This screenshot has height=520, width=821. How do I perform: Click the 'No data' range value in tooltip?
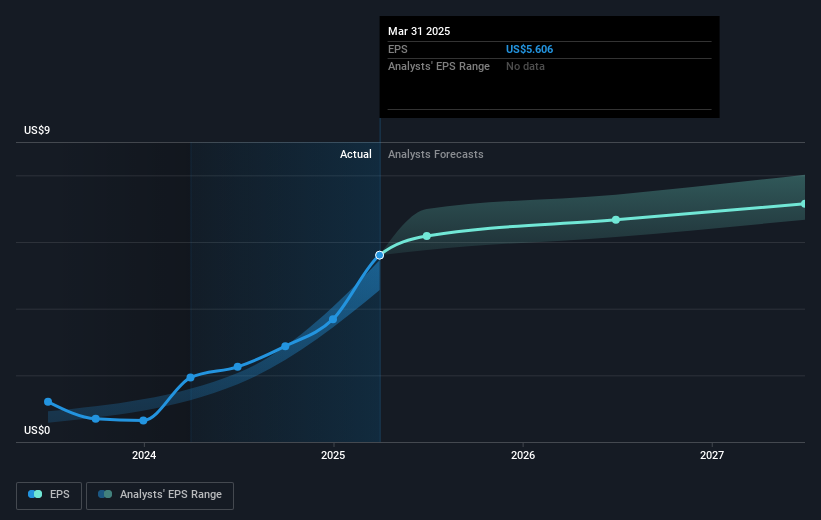[x=525, y=67]
